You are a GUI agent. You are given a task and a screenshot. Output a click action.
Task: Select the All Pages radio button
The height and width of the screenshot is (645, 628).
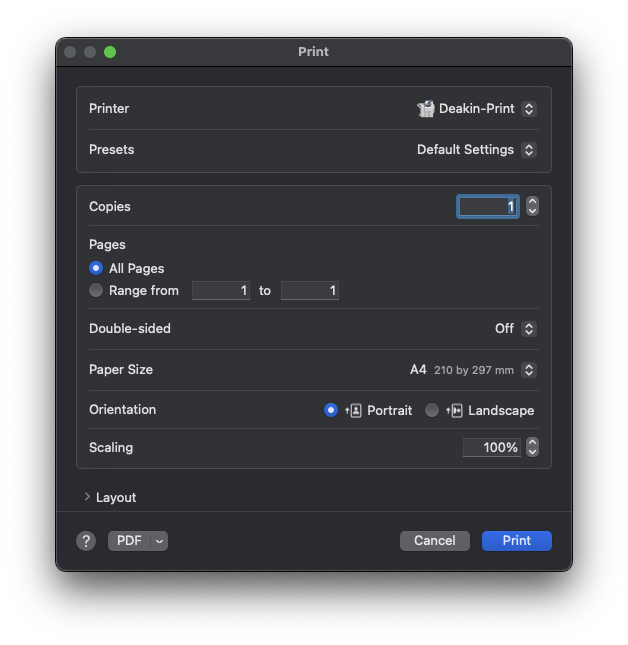coord(96,268)
